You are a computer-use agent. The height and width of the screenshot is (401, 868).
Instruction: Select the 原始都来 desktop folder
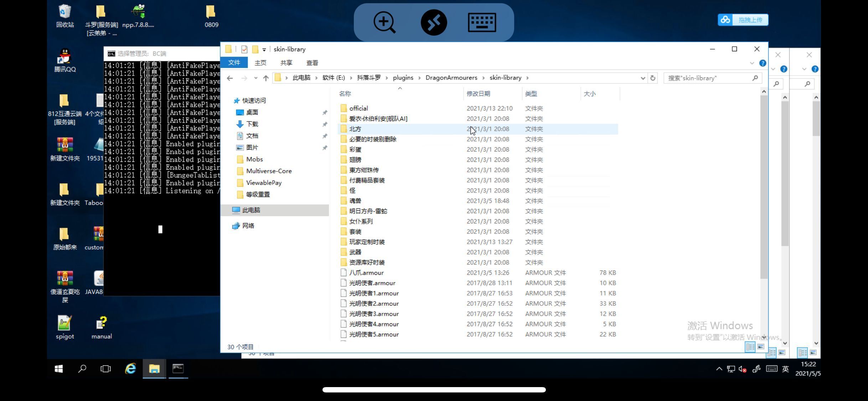pyautogui.click(x=65, y=239)
